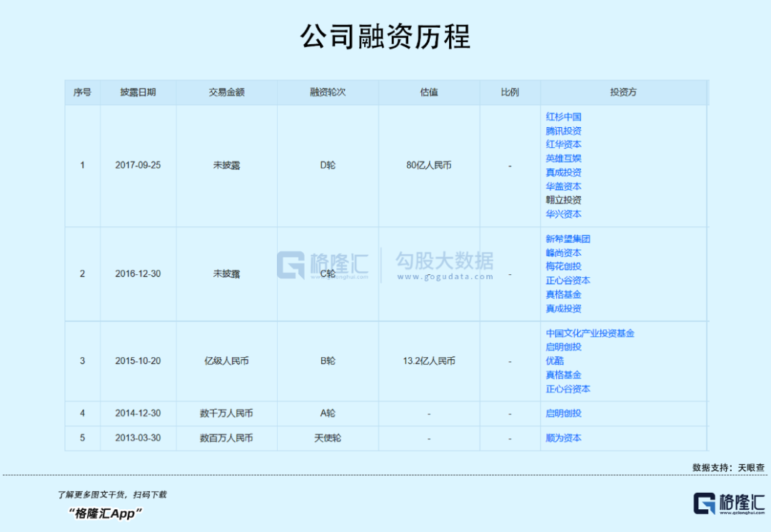Open 正心谷资本 in the B轮 row
Viewport: 771px width, 532px height.
pyautogui.click(x=568, y=389)
